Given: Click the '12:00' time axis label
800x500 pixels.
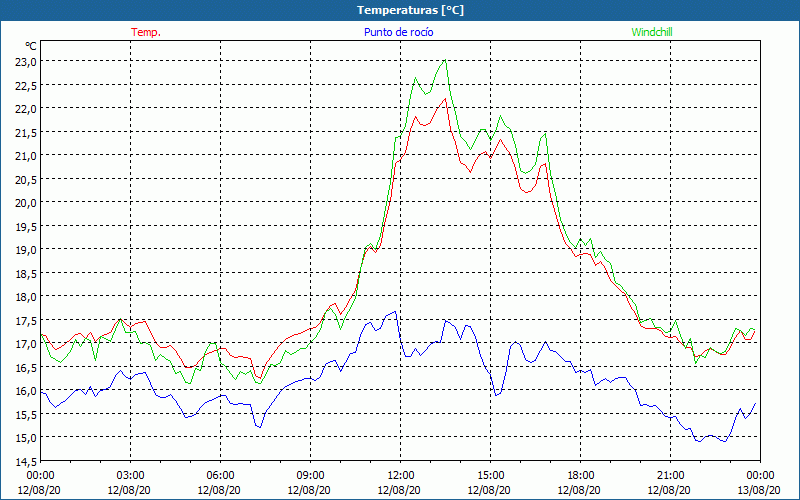Looking at the screenshot, I should coord(401,475).
